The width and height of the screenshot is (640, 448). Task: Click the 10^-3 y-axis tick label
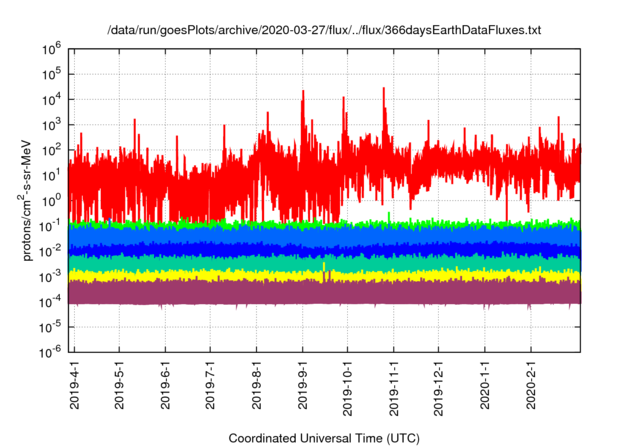(51, 276)
